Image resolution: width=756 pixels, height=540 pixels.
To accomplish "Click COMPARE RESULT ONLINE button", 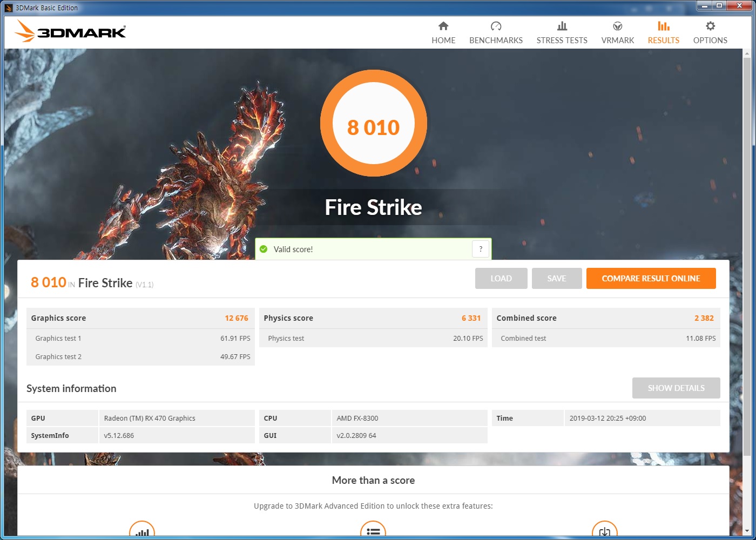I will click(x=651, y=279).
